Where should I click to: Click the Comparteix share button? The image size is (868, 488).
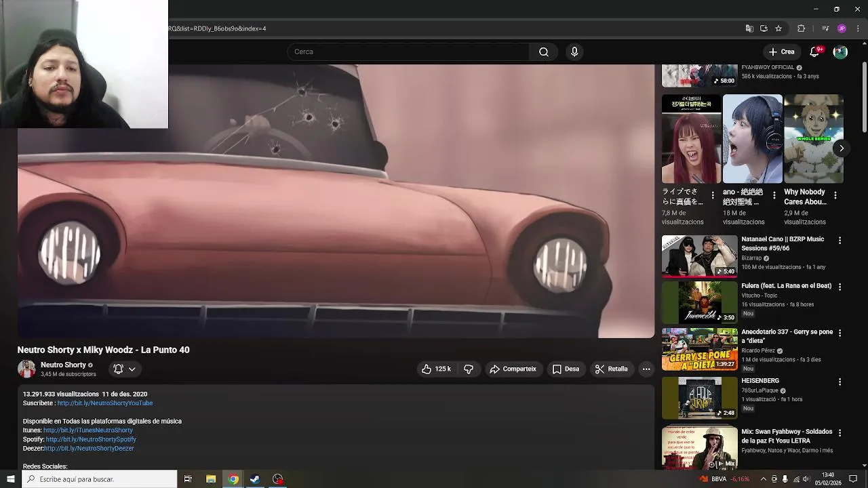point(513,369)
